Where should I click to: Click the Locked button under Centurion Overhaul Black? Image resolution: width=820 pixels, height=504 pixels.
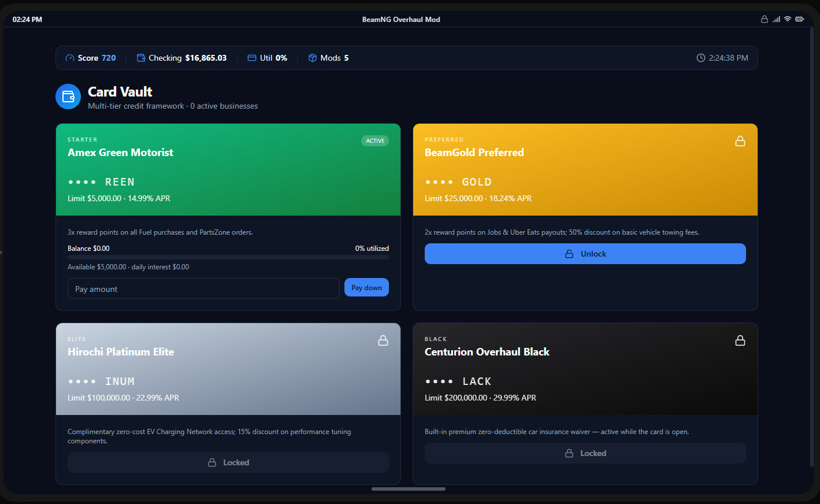(x=585, y=453)
